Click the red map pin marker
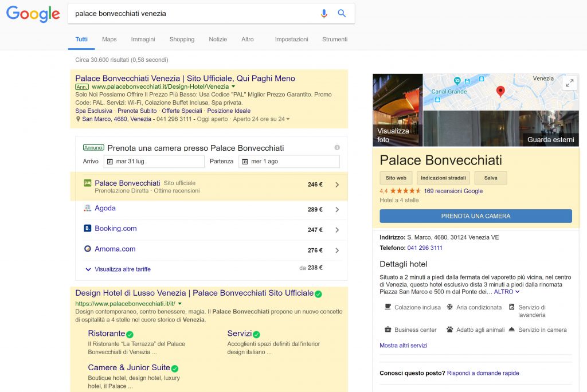The image size is (587, 392). point(500,91)
